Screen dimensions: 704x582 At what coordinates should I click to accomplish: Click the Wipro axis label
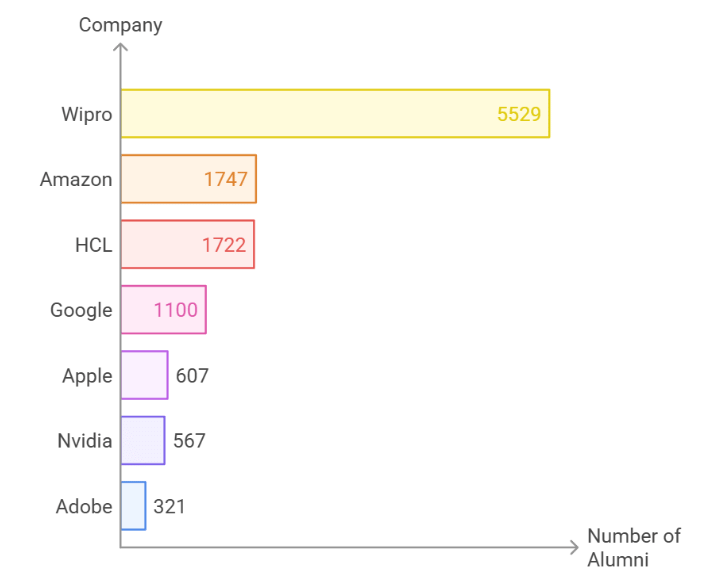pyautogui.click(x=86, y=114)
